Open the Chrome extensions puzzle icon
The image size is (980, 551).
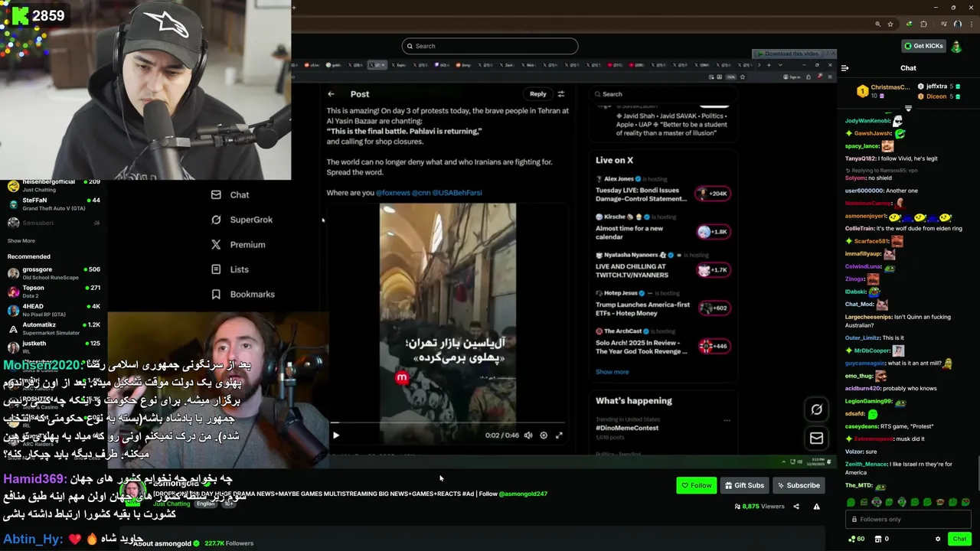click(923, 24)
